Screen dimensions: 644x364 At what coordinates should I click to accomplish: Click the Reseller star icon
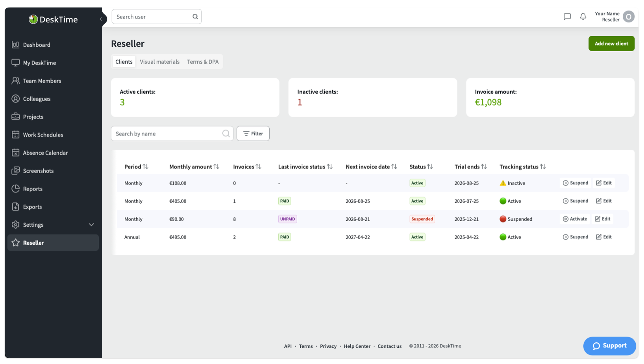15,243
